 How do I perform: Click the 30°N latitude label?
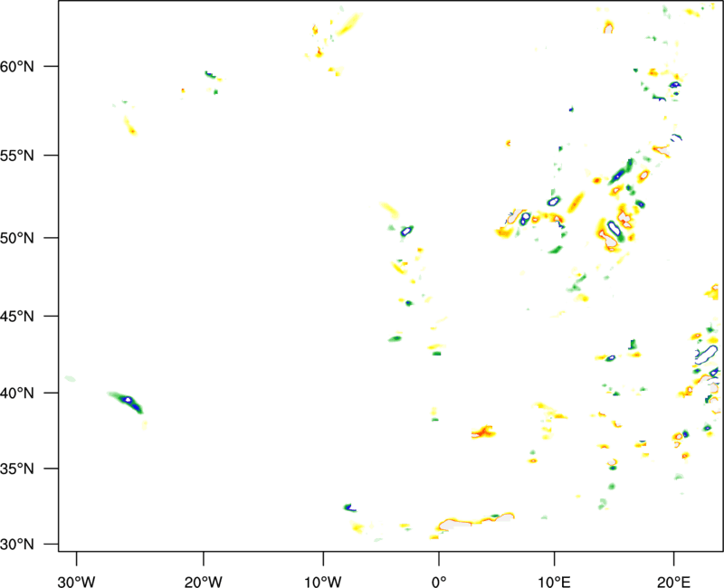click(17, 545)
